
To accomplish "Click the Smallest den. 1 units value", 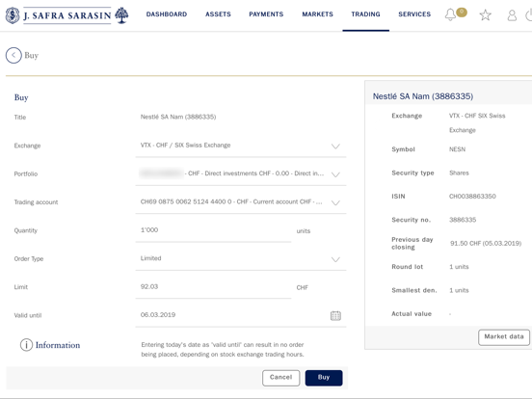I will click(459, 290).
